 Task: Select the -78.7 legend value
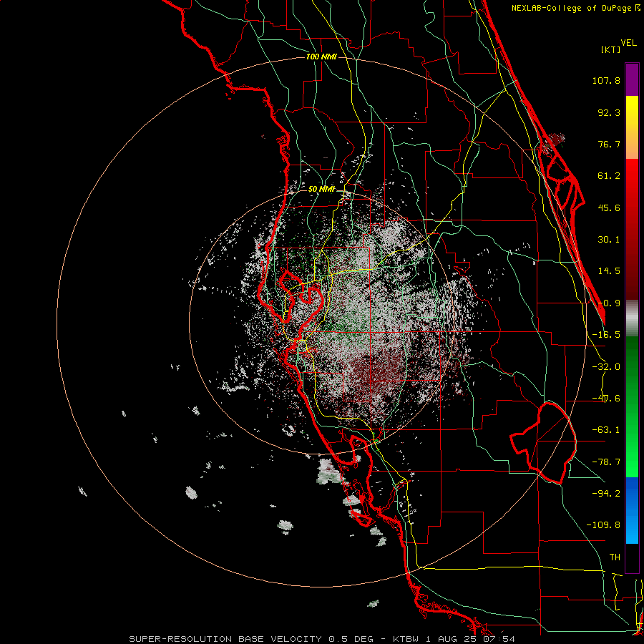point(606,462)
